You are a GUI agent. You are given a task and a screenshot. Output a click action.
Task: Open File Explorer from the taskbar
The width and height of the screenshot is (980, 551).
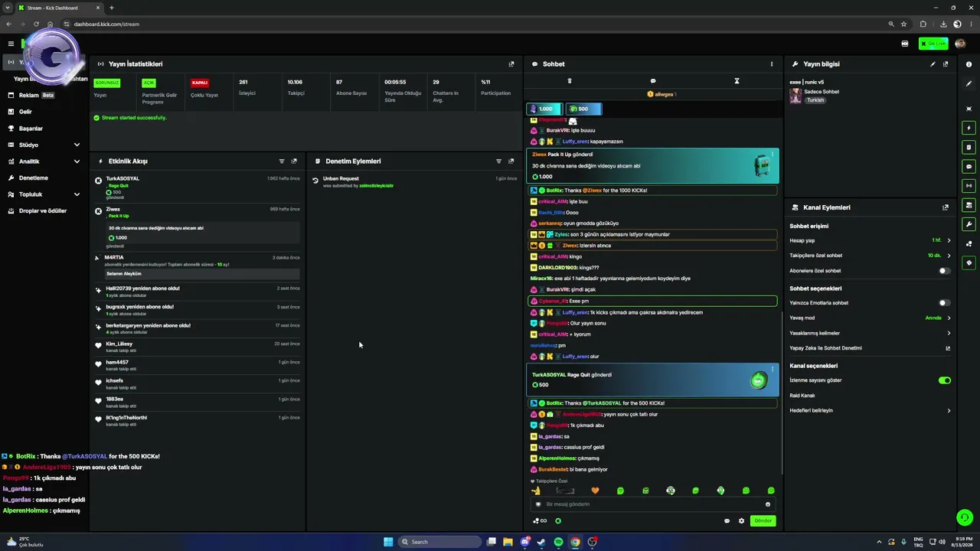tap(508, 542)
